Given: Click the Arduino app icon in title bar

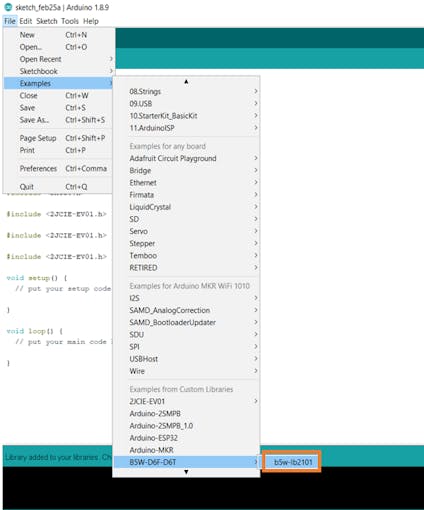Looking at the screenshot, I should (8, 7).
